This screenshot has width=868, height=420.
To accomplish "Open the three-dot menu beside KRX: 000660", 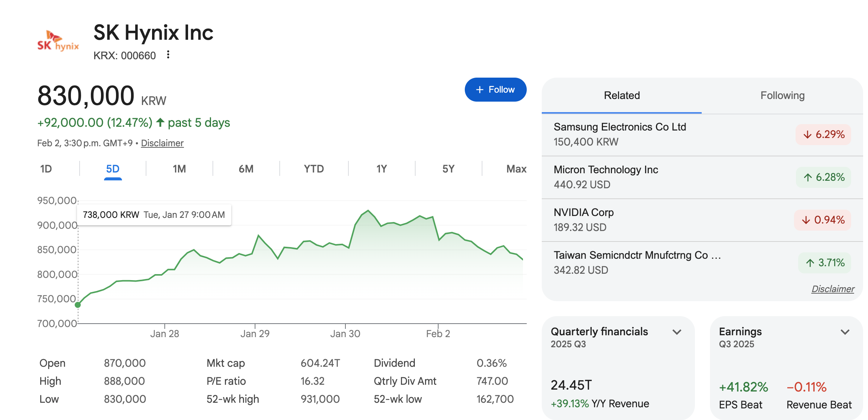I will pos(168,55).
